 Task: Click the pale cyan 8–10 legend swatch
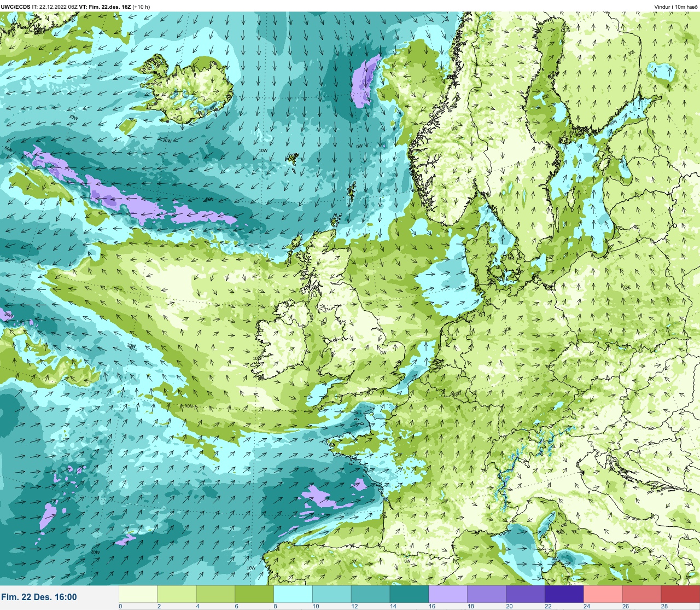coord(293,594)
